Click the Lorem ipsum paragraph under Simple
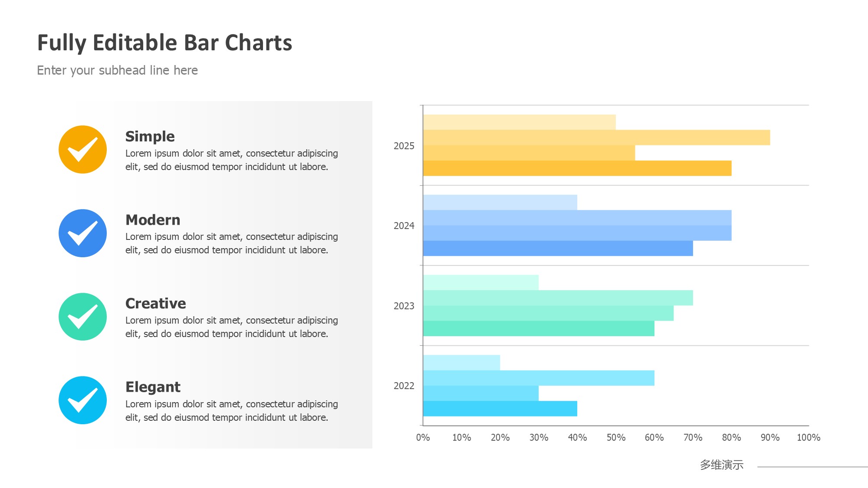This screenshot has width=868, height=488. coord(231,160)
